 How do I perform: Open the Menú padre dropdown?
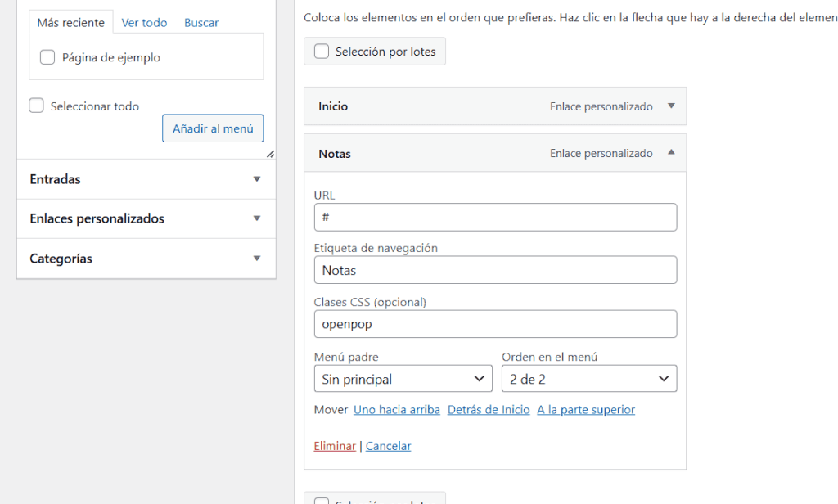tap(403, 379)
